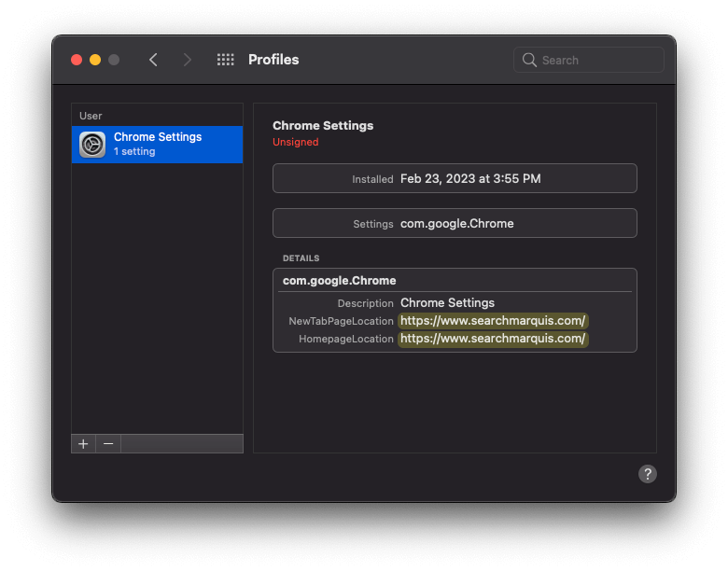Click the forward chevron in the toolbar
This screenshot has width=728, height=571.
click(x=188, y=60)
